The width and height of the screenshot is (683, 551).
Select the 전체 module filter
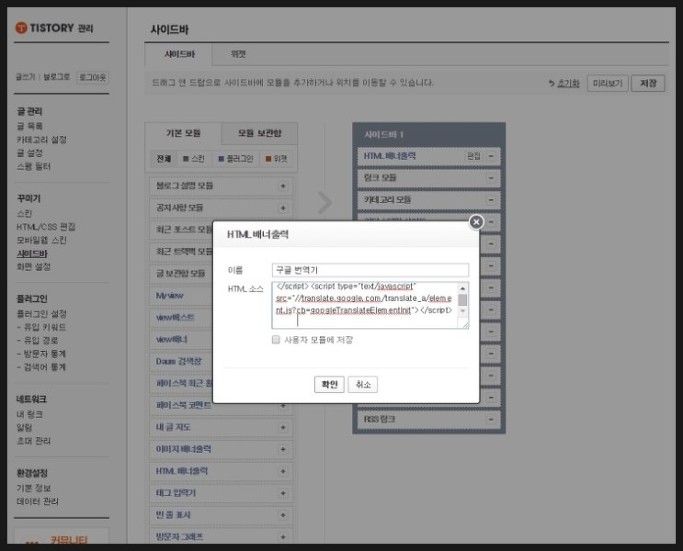pyautogui.click(x=164, y=159)
